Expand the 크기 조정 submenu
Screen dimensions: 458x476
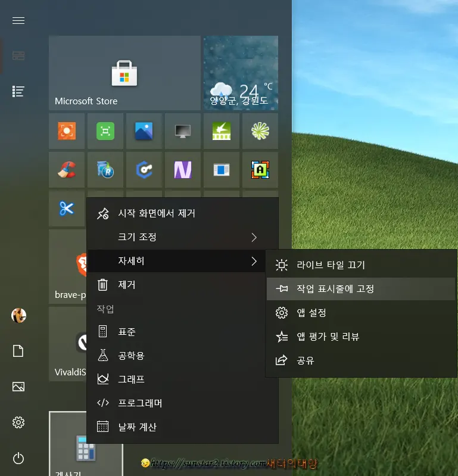click(183, 237)
